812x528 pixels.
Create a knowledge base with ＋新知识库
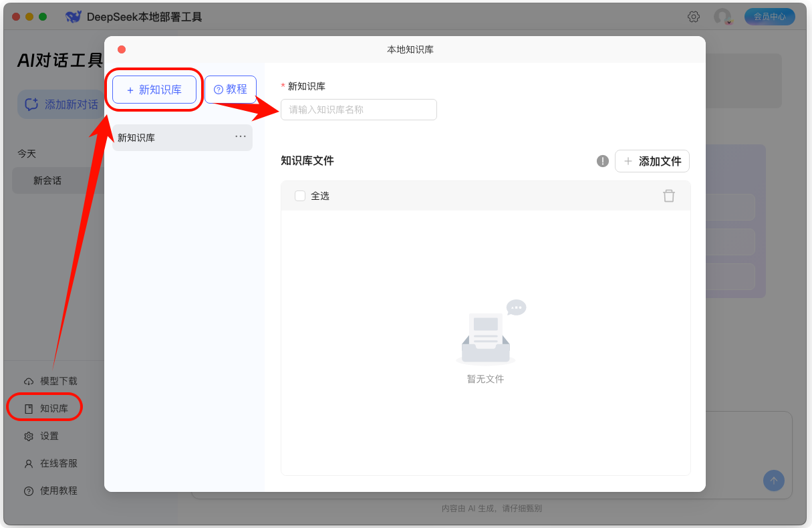(154, 90)
